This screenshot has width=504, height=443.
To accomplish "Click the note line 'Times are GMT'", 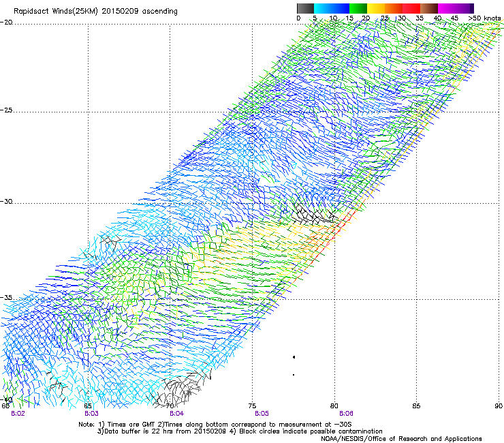I will [x=215, y=425].
